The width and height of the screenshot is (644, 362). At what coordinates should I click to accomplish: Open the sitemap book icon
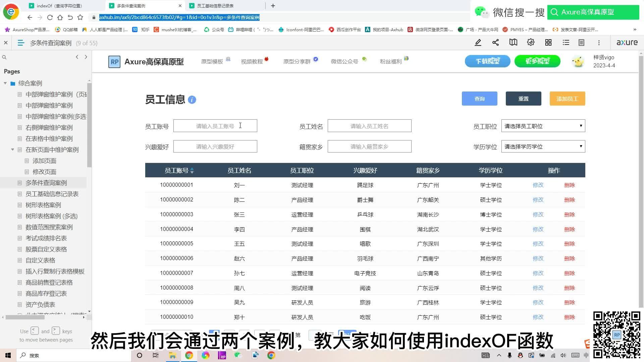coord(513,43)
